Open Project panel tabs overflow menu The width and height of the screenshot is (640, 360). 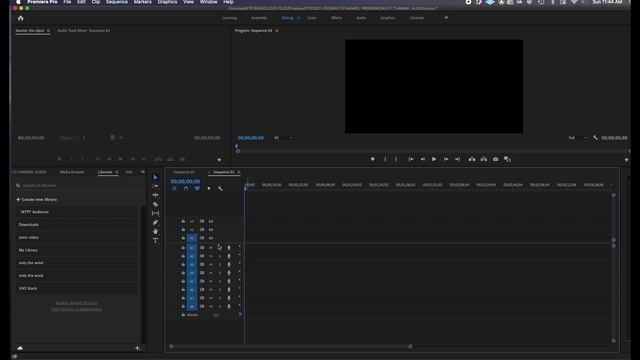[142, 172]
